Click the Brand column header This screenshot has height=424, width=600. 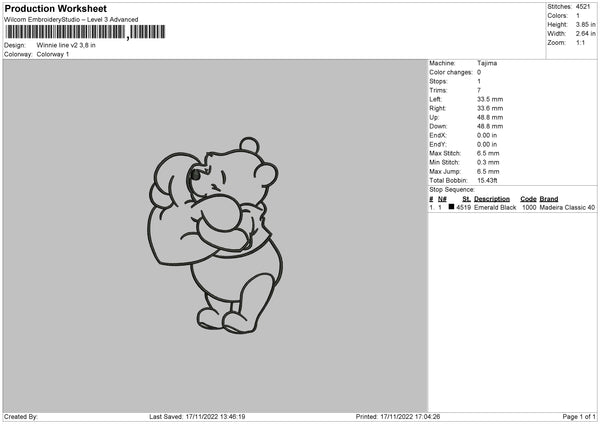(549, 199)
